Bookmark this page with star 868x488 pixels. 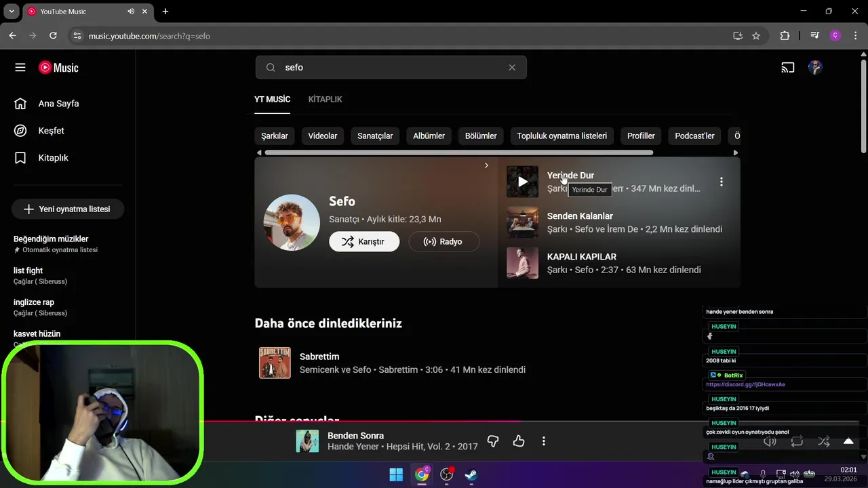(756, 36)
